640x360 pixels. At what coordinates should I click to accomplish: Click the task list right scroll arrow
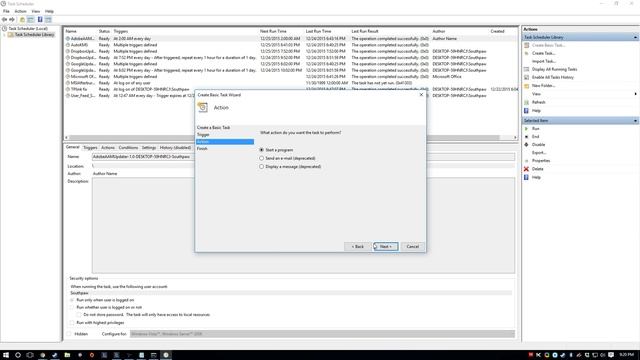click(x=516, y=138)
